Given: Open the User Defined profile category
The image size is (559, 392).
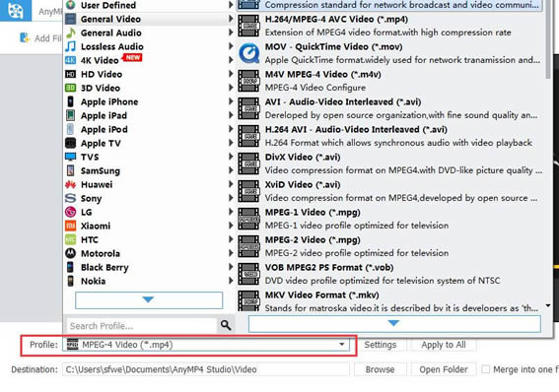Looking at the screenshot, I should click(149, 5).
